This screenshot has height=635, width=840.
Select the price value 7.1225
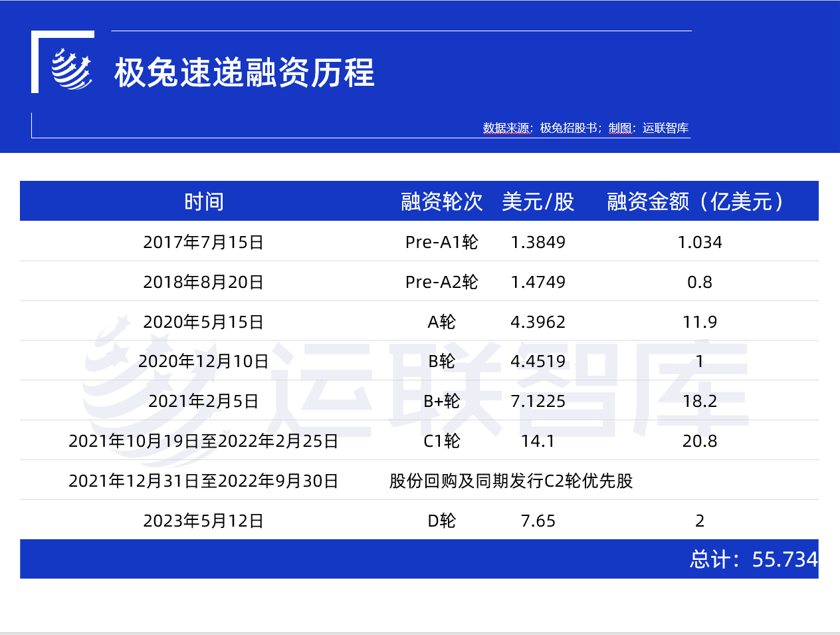(x=538, y=401)
